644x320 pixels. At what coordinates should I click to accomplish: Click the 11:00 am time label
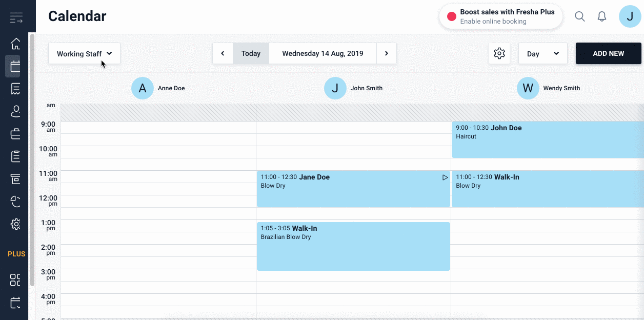point(48,176)
